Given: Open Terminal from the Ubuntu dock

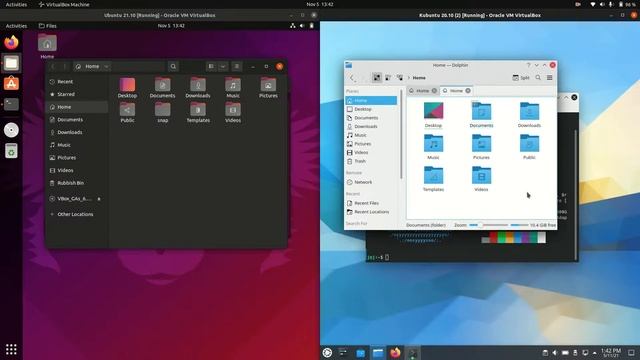Looking at the screenshot, I should pos(11,104).
